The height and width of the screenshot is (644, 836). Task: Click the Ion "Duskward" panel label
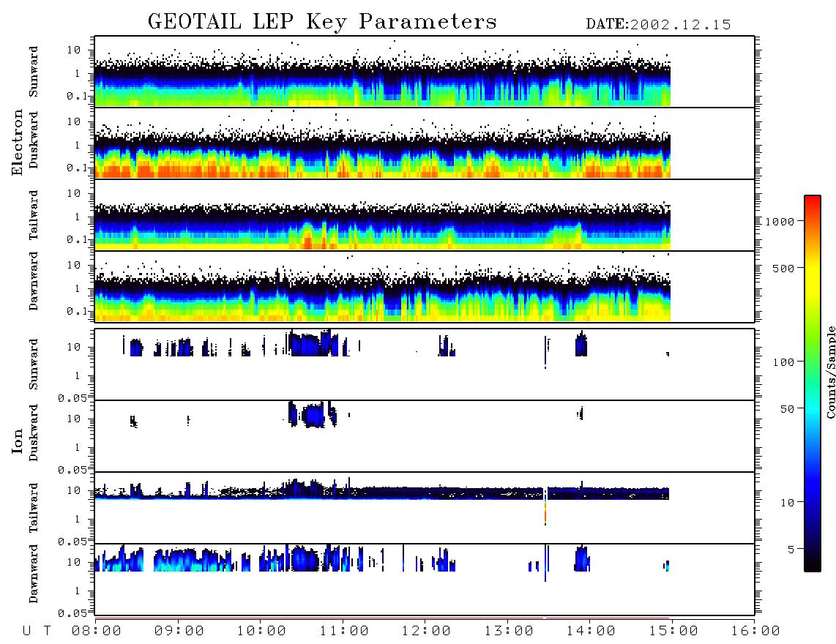[34, 433]
